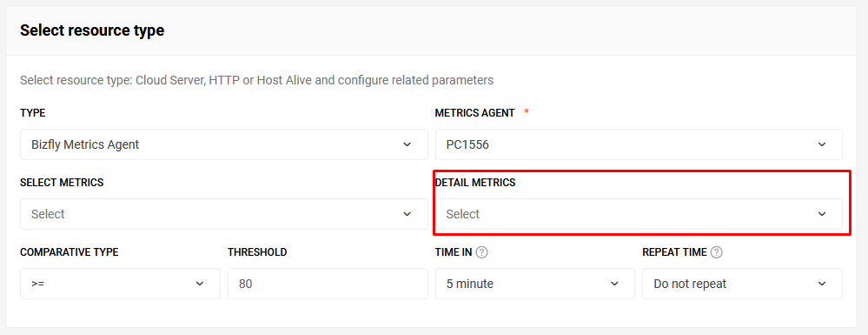Click the help icon beside TIME IN
This screenshot has height=335, width=868.
point(481,252)
